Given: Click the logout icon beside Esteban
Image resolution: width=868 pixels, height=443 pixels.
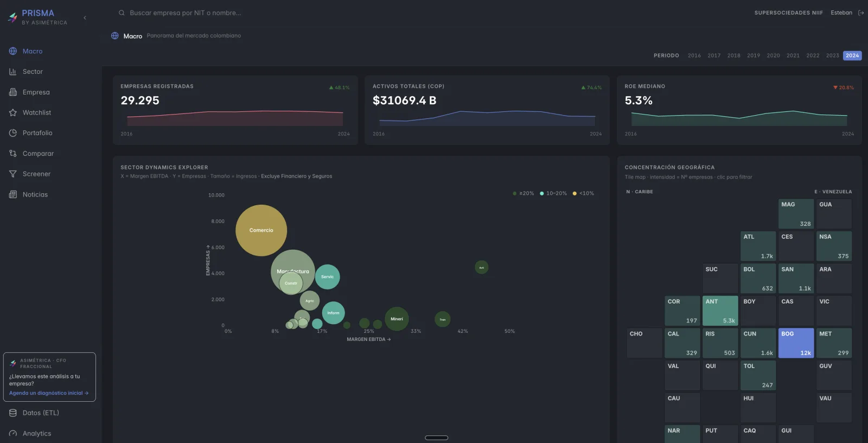Looking at the screenshot, I should [861, 13].
